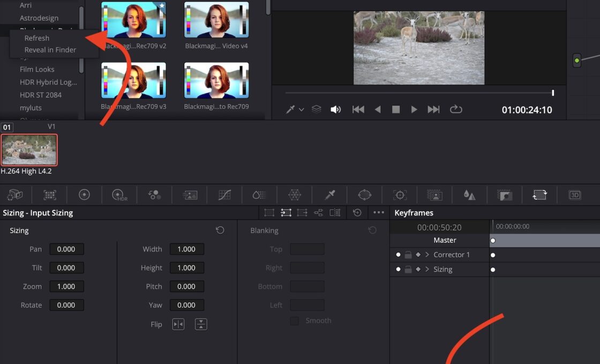The width and height of the screenshot is (600, 364).
Task: Select Reveal in Finder menu item
Action: coord(50,50)
